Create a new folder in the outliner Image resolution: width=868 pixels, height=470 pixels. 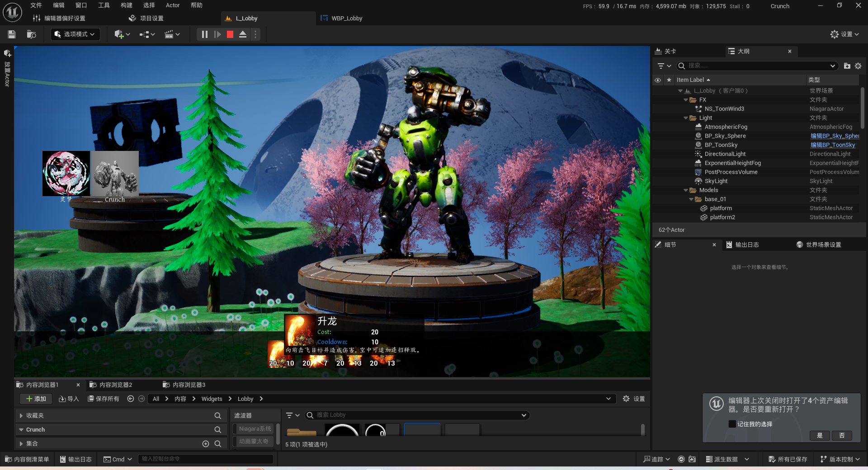[847, 66]
